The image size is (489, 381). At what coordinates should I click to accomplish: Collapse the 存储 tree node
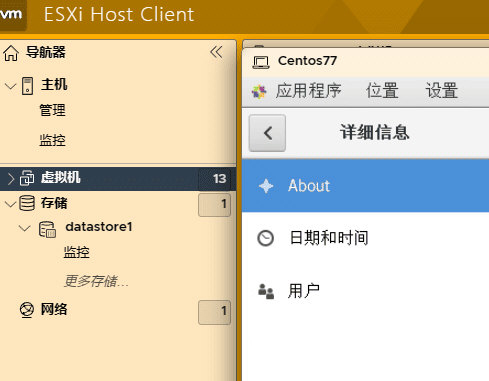pos(11,204)
